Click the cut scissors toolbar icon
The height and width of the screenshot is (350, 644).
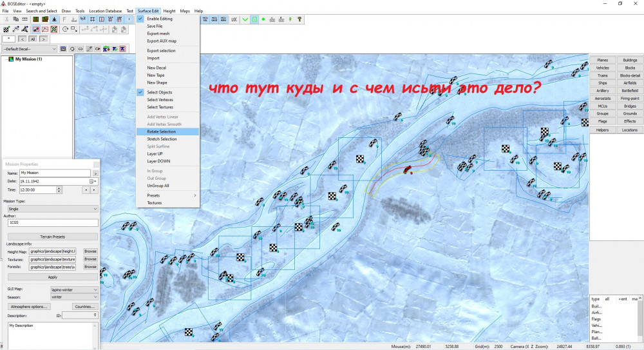(x=6, y=19)
